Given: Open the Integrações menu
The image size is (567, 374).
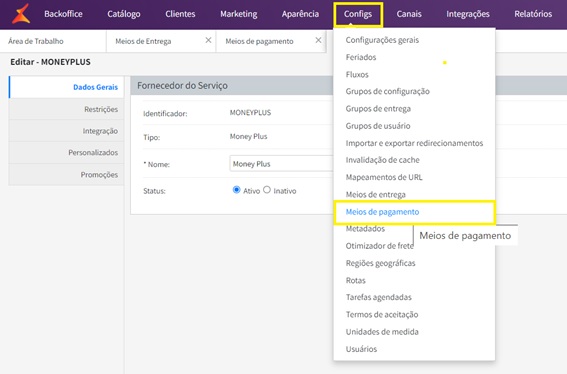Looking at the screenshot, I should tap(468, 14).
